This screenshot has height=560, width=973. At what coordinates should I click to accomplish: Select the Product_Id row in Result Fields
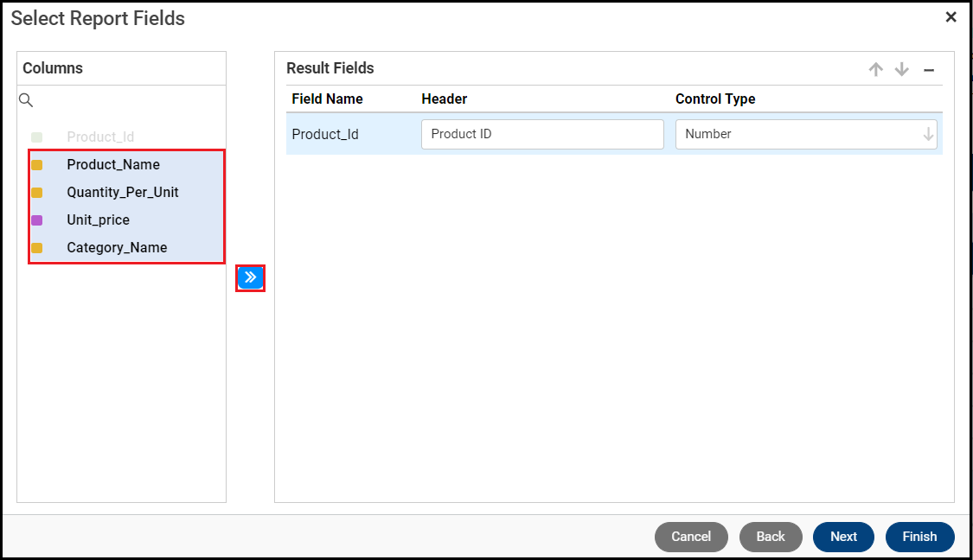(325, 134)
